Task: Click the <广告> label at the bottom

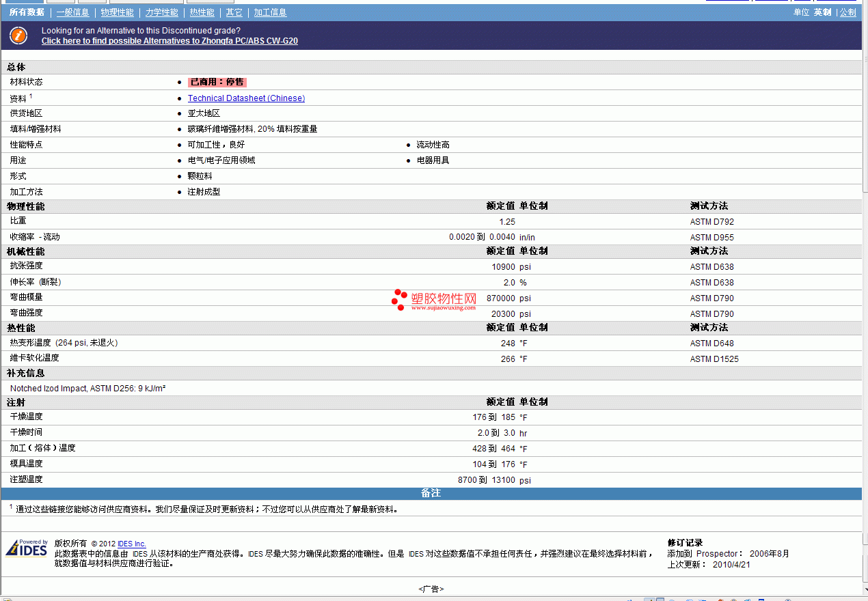Action: point(431,589)
